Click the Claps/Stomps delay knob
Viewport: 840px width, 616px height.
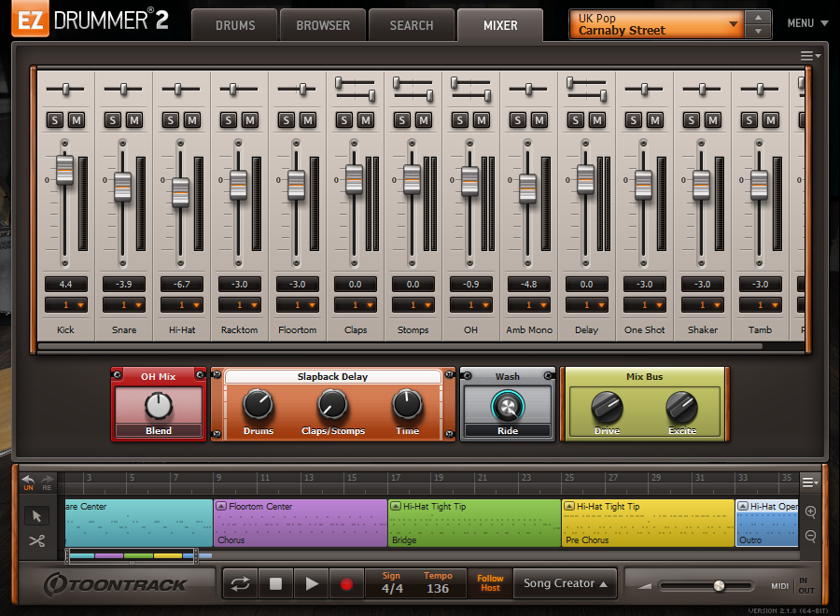pyautogui.click(x=332, y=404)
